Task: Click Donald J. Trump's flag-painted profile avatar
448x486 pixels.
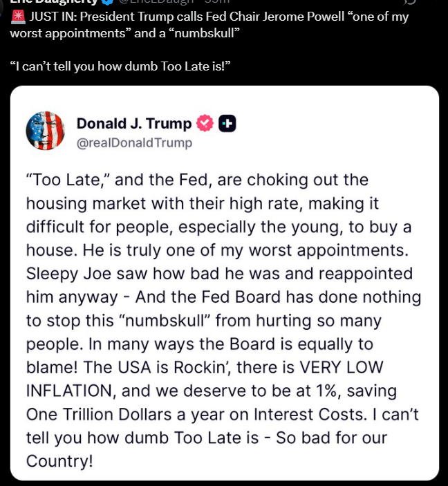Action: [x=45, y=131]
